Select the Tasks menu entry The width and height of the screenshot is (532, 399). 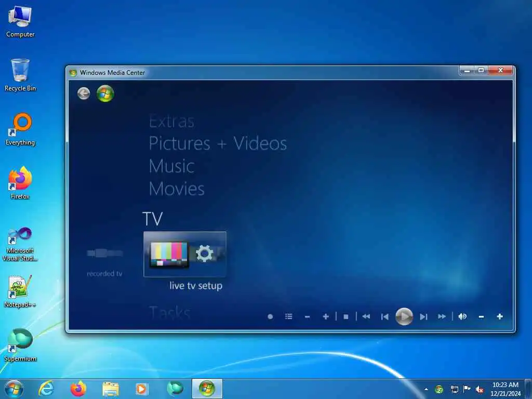(170, 312)
